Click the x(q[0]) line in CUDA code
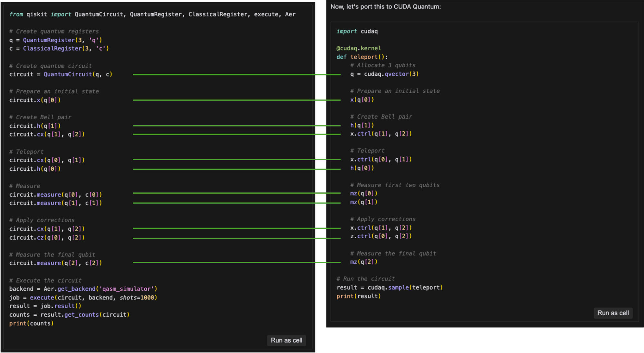 (362, 100)
